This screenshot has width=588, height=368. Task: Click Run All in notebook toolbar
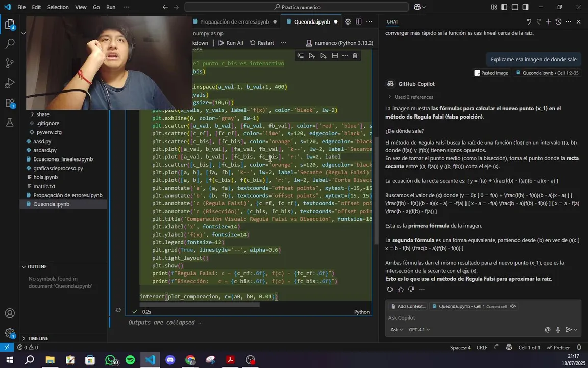coord(231,43)
